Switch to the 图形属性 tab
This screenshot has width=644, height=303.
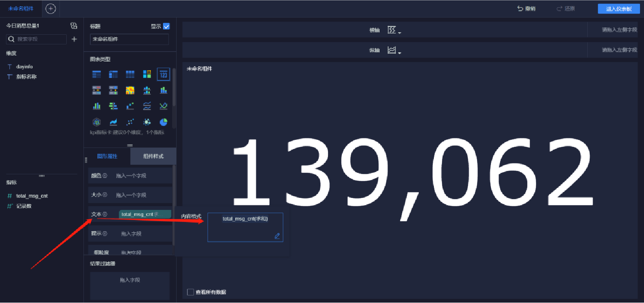(x=107, y=156)
